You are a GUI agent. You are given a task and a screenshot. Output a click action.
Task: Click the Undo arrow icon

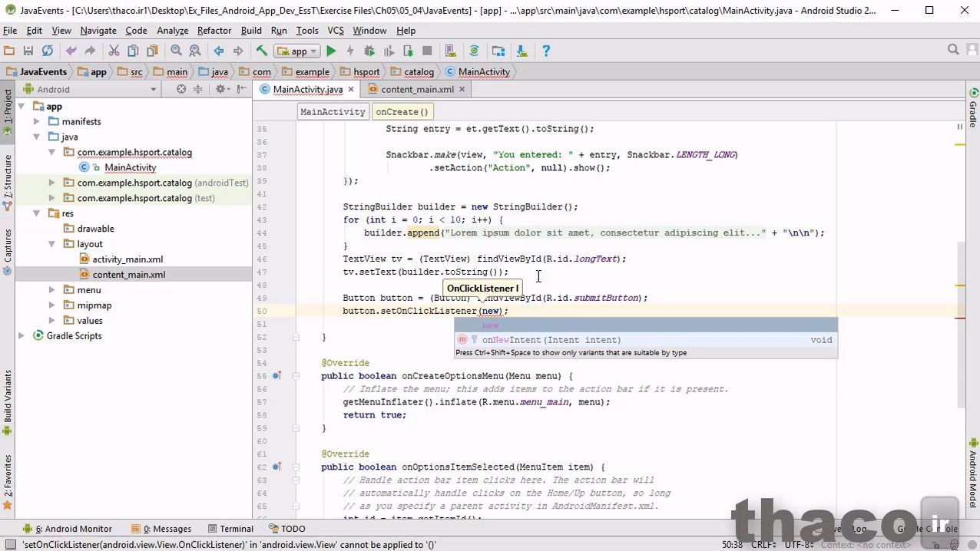click(x=71, y=51)
